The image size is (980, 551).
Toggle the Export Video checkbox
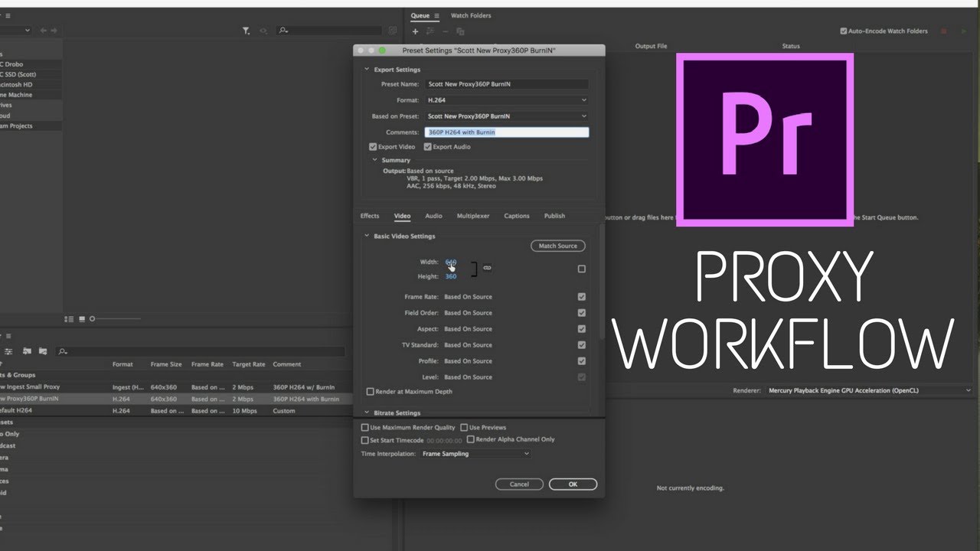373,147
